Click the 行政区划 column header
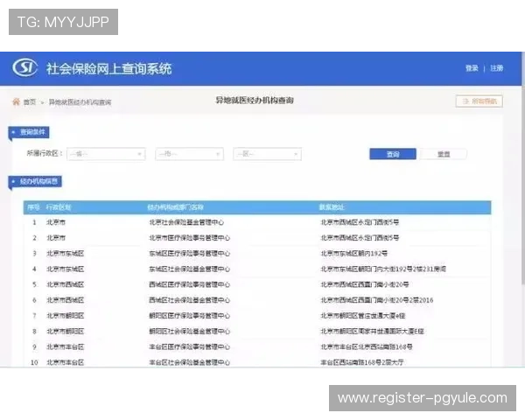This screenshot has height=420, width=525. point(59,207)
